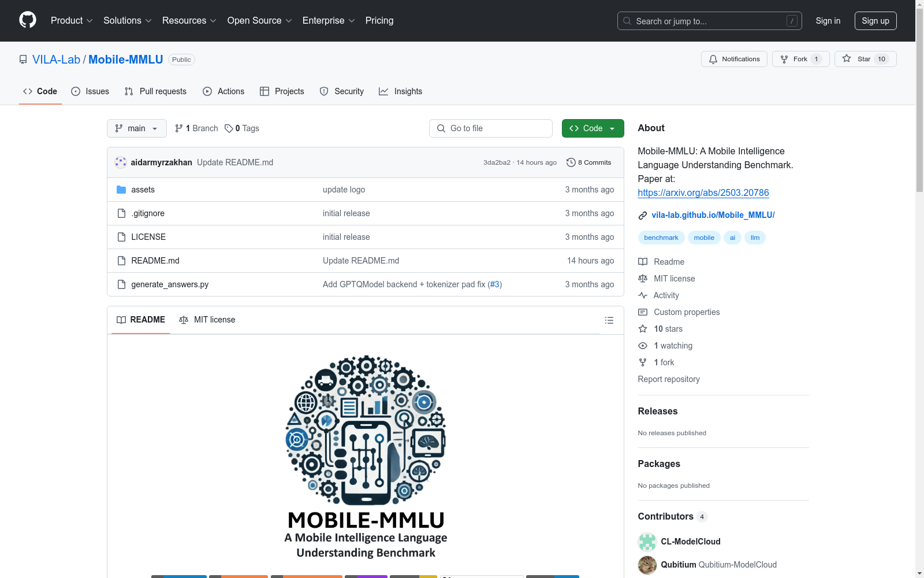
Task: Click the repository icon beside VILA-Lab
Action: tap(23, 60)
